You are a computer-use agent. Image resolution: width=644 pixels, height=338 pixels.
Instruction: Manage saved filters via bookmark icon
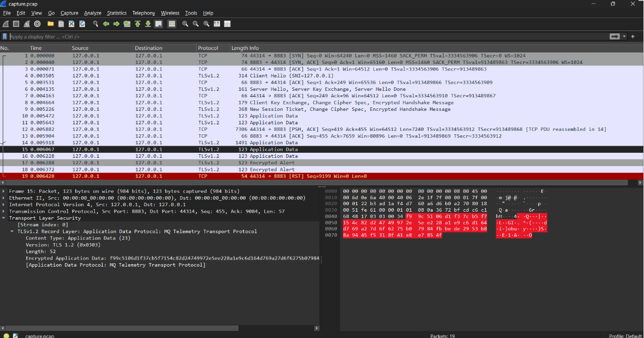click(x=4, y=36)
